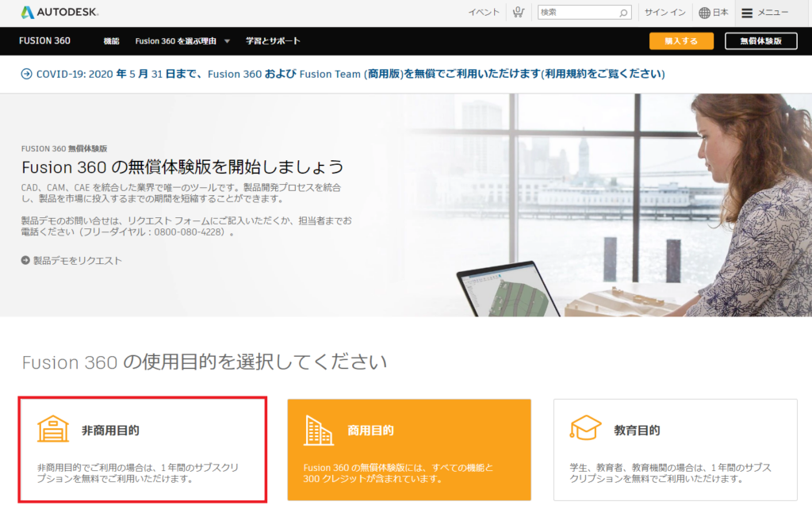Click the 教育目的 card description text

(x=671, y=473)
